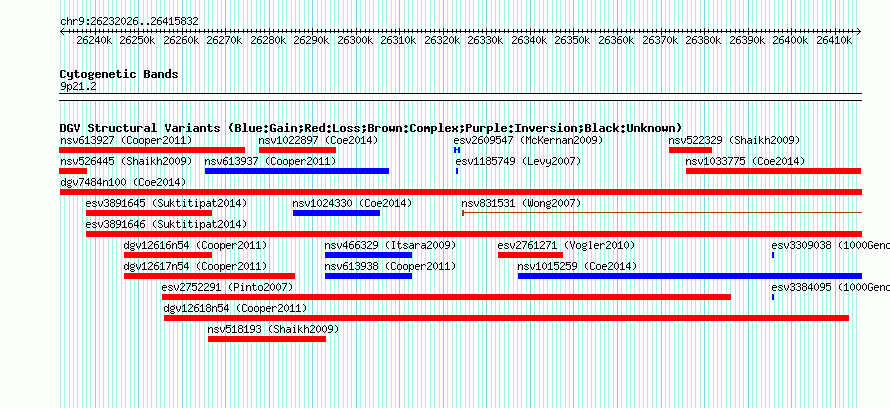Click the esv2752291 (Pinto2007) label
Viewport: 890px width, 408px height.
(228, 287)
